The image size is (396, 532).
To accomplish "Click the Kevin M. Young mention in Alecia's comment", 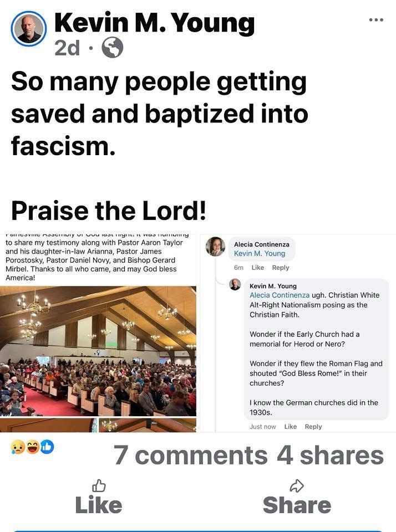I will point(260,253).
